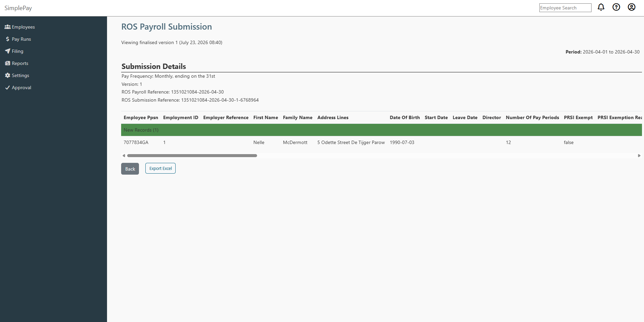Click the Pay Runs dollar icon
Image resolution: width=644 pixels, height=322 pixels.
pos(7,39)
